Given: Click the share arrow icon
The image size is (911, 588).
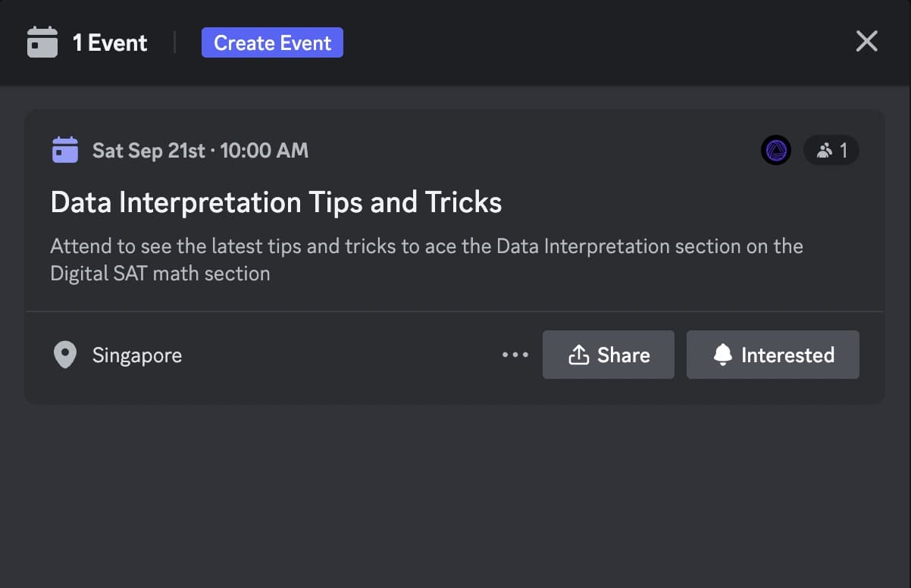Looking at the screenshot, I should tap(578, 355).
